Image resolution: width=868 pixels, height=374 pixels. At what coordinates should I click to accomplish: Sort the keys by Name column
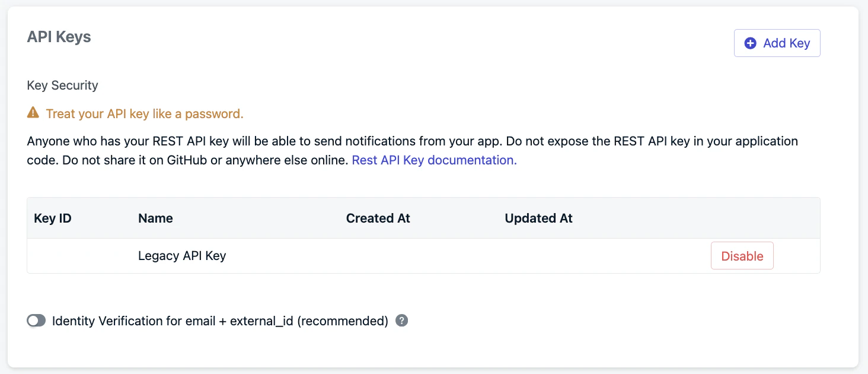pos(155,218)
